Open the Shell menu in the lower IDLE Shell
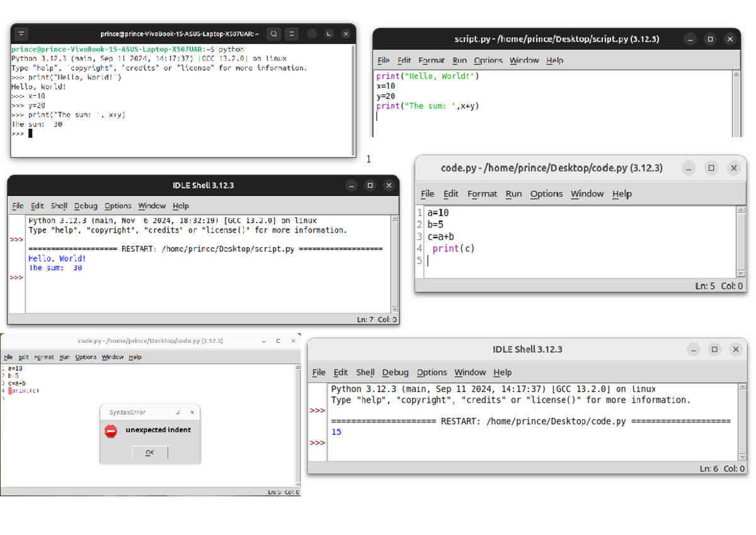The width and height of the screenshot is (756, 535). click(x=365, y=372)
